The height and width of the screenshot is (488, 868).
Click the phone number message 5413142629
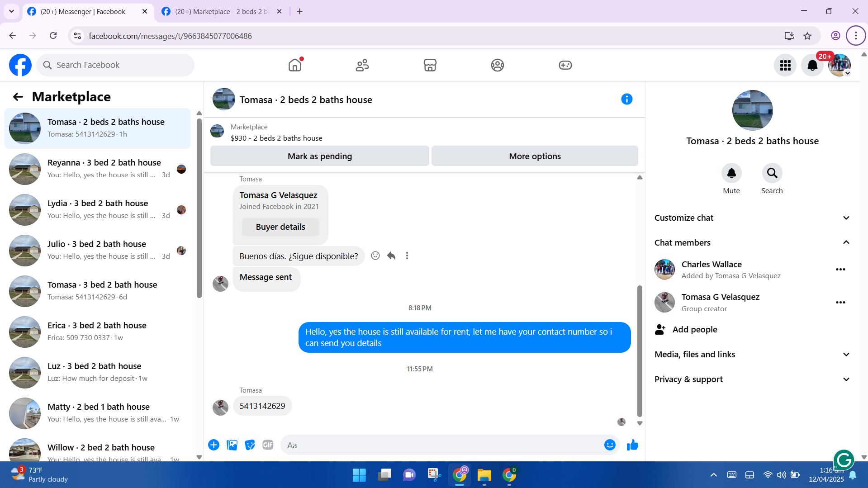tap(262, 406)
